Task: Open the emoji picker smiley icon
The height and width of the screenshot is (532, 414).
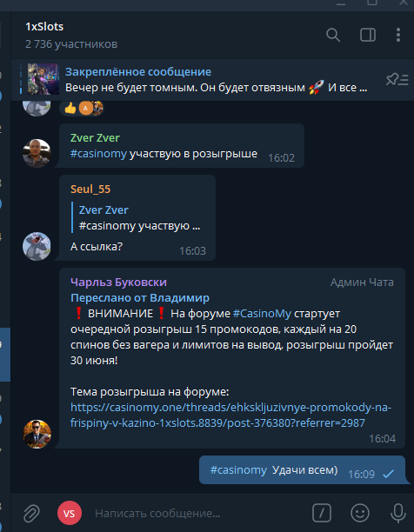Action: [x=360, y=513]
